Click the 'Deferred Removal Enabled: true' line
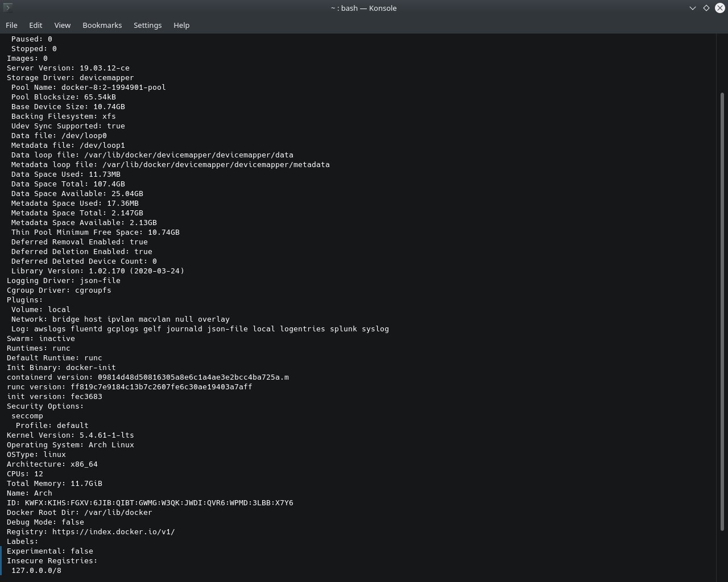The width and height of the screenshot is (728, 582). click(x=80, y=242)
